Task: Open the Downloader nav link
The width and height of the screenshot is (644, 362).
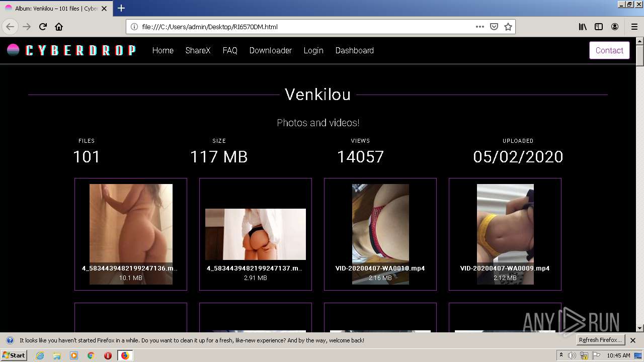Action: (271, 50)
